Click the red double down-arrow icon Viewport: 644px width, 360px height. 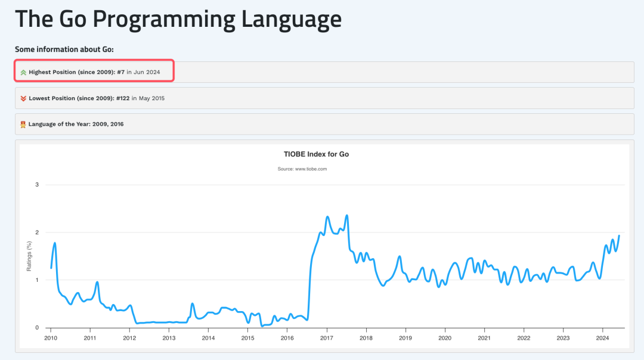point(23,98)
